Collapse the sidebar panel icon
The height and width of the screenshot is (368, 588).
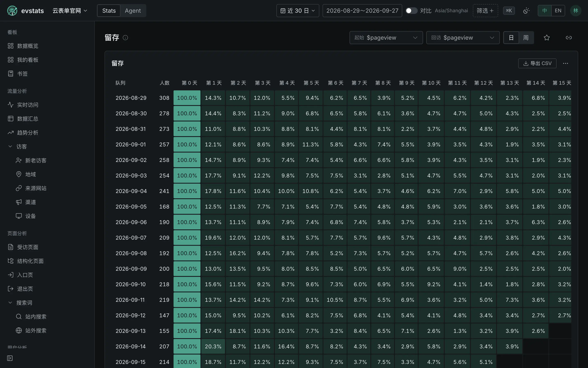pos(10,358)
